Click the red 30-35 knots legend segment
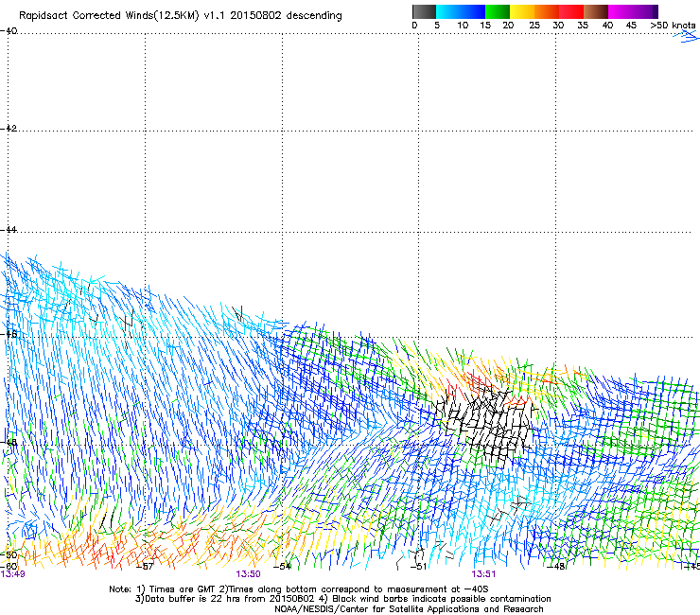Viewport: 700px width, 615px height. pos(571,11)
